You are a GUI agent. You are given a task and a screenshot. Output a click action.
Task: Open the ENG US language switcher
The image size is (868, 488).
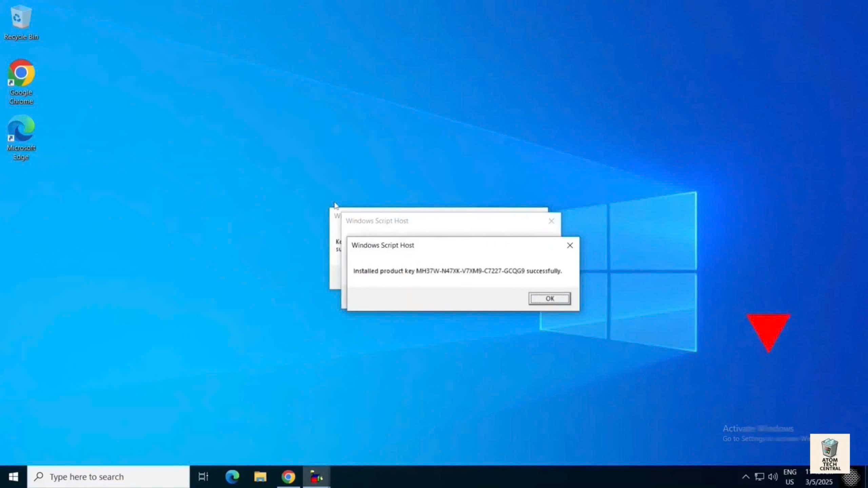coord(790,477)
